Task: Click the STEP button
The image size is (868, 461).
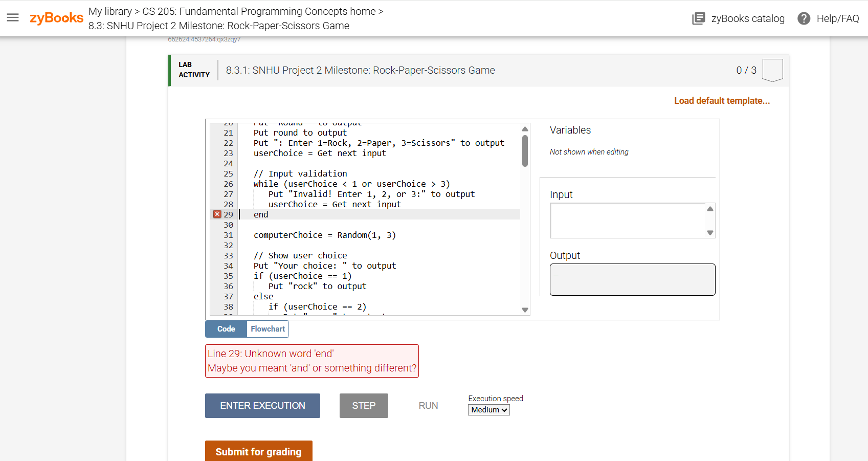Action: [x=364, y=406]
